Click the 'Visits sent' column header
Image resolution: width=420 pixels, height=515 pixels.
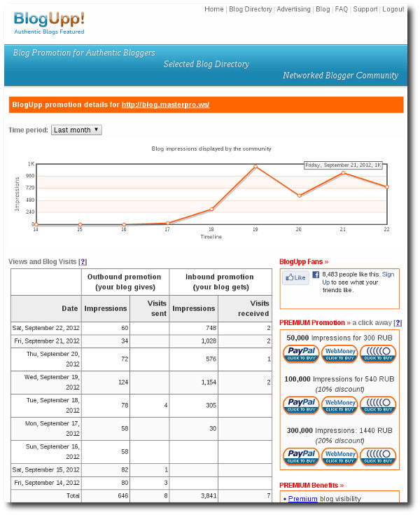pos(149,308)
